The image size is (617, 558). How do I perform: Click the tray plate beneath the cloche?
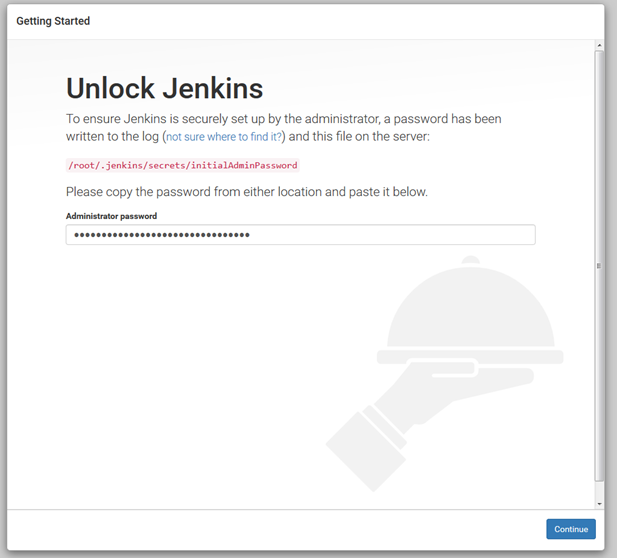pos(470,356)
